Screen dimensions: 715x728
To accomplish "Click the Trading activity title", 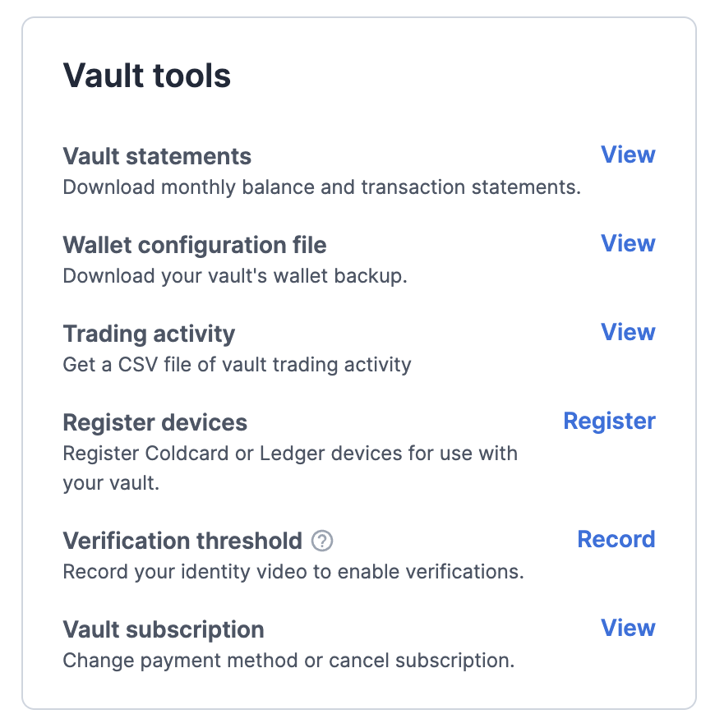I will pos(149,334).
